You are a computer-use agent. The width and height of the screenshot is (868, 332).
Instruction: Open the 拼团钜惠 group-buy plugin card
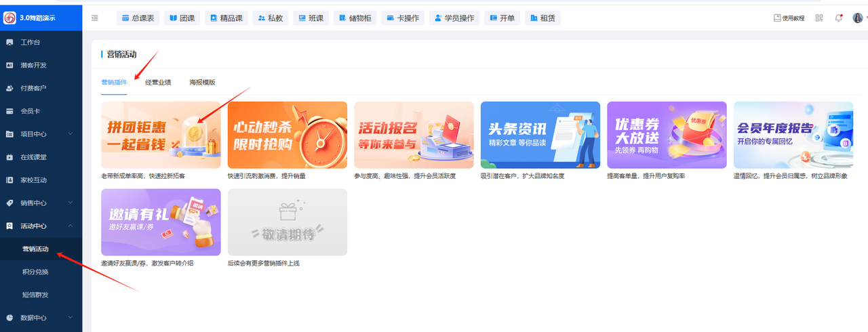(161, 135)
